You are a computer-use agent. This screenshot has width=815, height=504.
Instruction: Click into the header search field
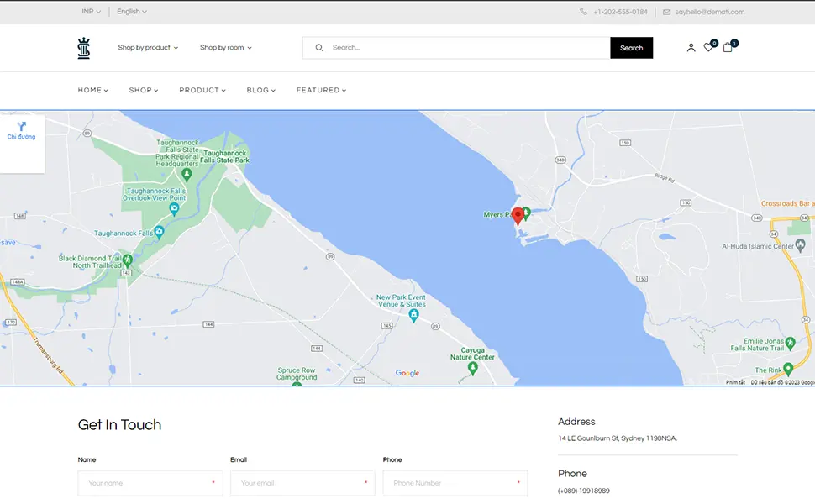pos(466,48)
